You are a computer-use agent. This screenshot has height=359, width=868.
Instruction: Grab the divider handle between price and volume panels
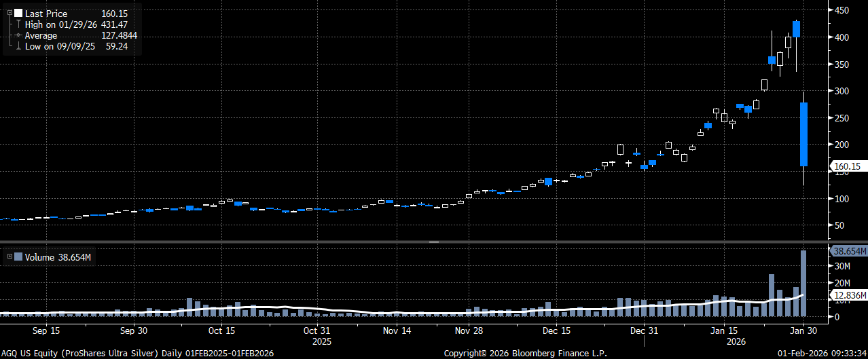pos(434,242)
